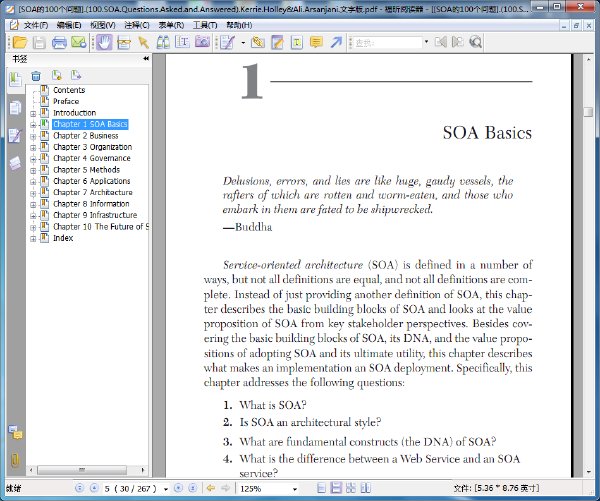This screenshot has width=600, height=501.
Task: Open the 文件(F) menu
Action: (36, 25)
